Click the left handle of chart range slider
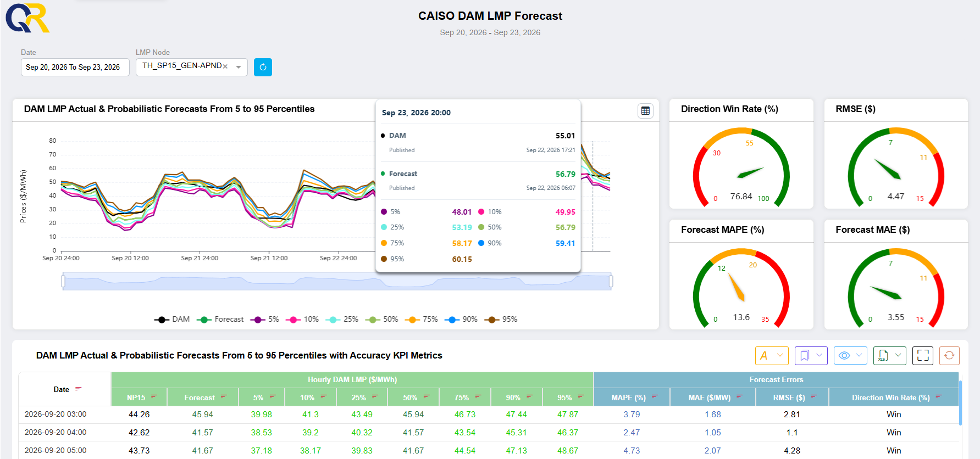This screenshot has height=459, width=980. click(x=63, y=282)
